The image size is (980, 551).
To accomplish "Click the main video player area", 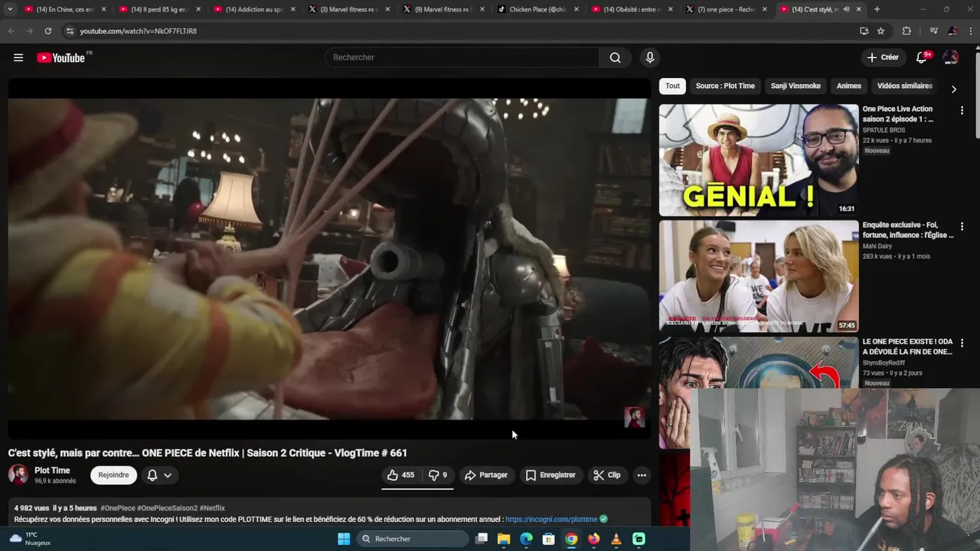I will pos(329,259).
